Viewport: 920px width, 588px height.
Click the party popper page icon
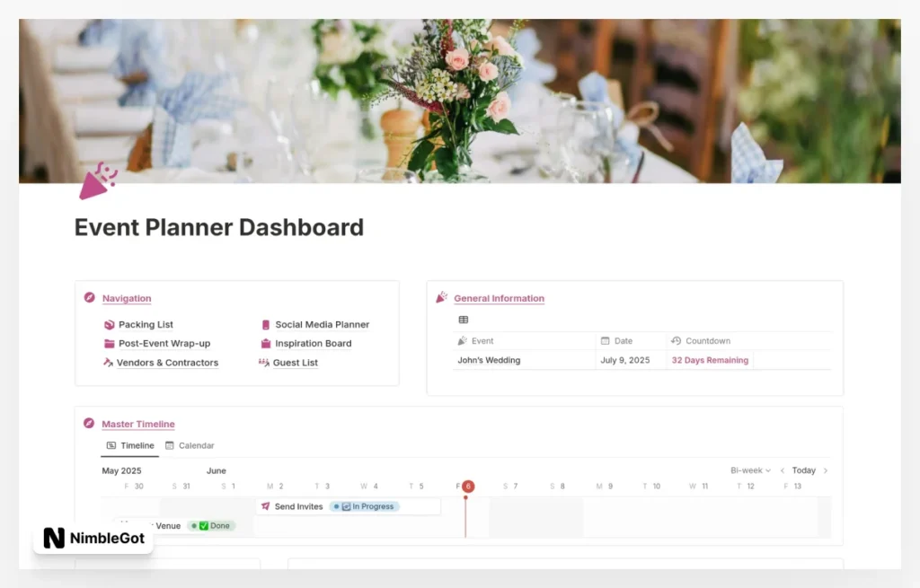tap(97, 181)
